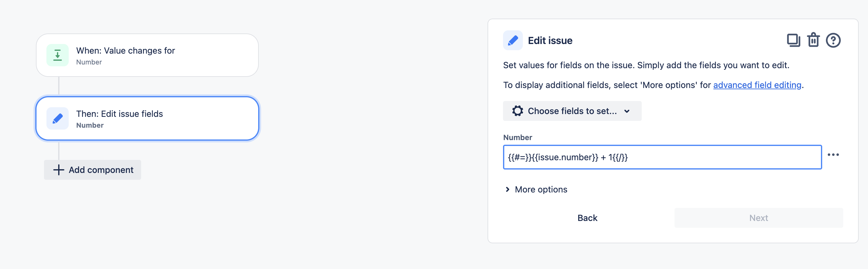Click the gear icon in Choose fields button
The width and height of the screenshot is (868, 269).
[517, 111]
